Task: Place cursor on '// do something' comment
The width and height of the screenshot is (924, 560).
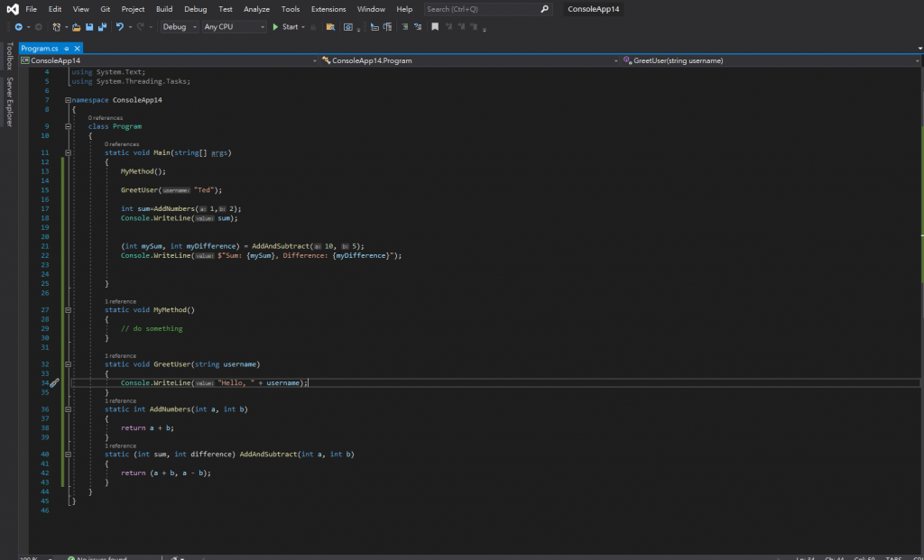Action: coord(152,328)
